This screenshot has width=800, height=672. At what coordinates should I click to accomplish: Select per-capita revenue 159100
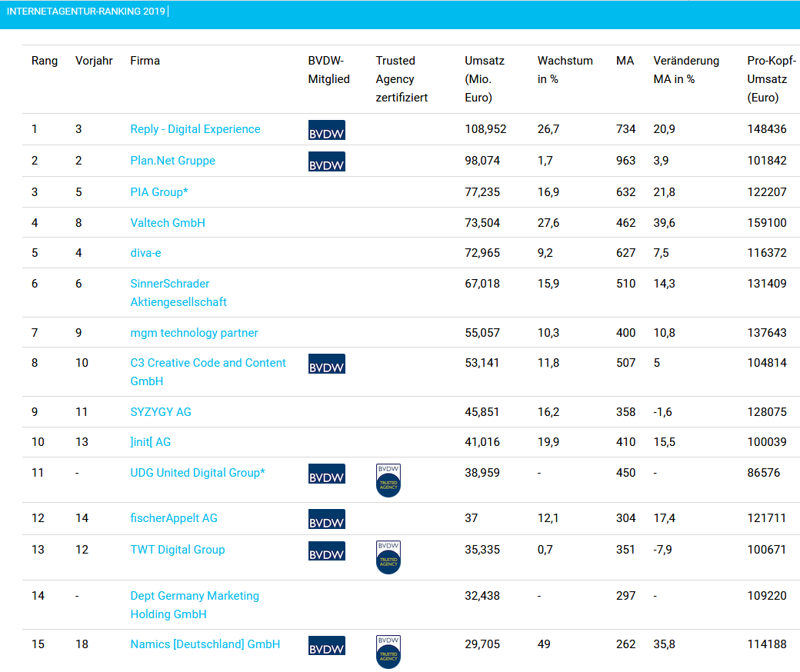[x=767, y=223]
